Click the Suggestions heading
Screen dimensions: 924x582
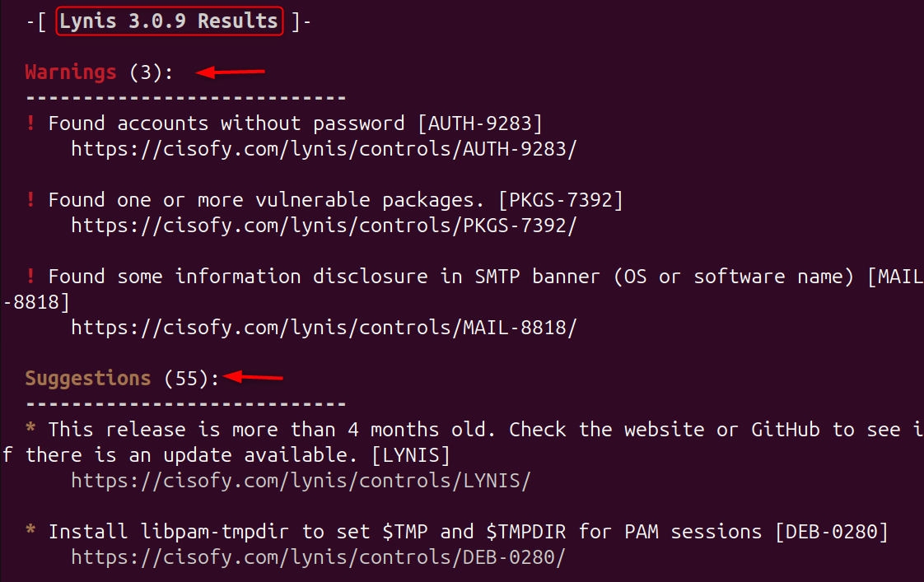88,379
